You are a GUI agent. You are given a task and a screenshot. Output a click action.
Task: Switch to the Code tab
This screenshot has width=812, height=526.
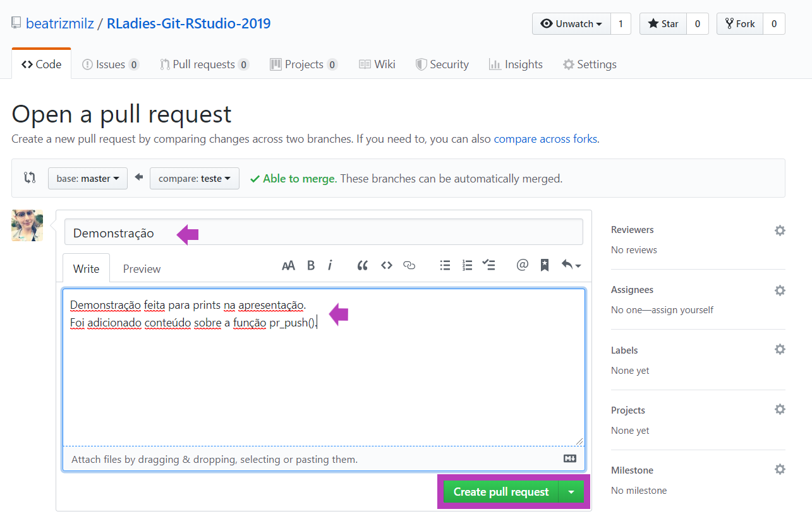pos(41,64)
